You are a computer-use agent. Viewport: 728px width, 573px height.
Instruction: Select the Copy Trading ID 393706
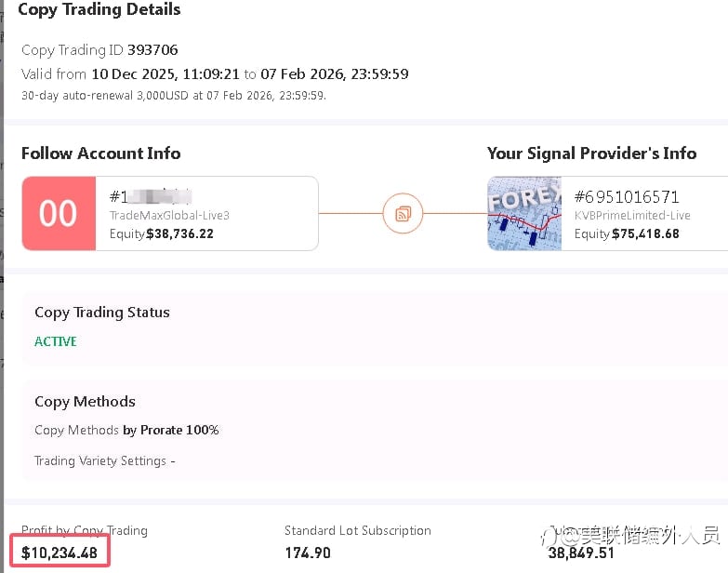coord(152,50)
